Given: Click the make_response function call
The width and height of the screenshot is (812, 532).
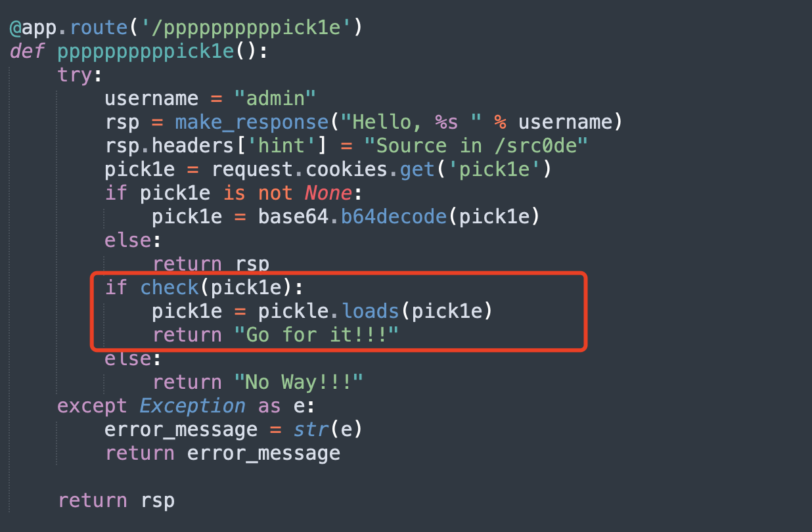Looking at the screenshot, I should (252, 122).
